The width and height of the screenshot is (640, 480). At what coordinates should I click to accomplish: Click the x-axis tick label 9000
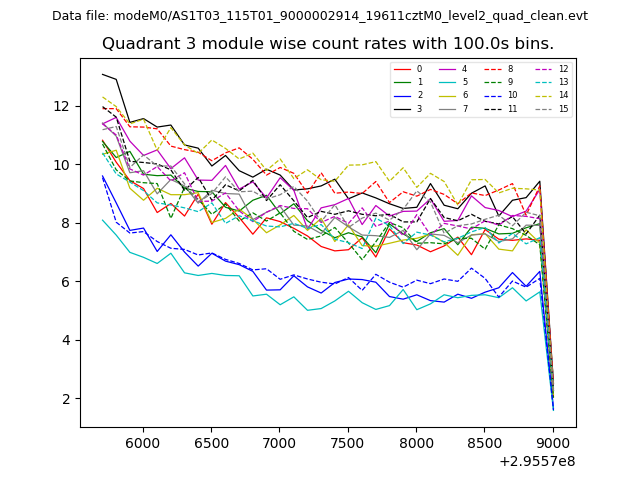coord(553,443)
